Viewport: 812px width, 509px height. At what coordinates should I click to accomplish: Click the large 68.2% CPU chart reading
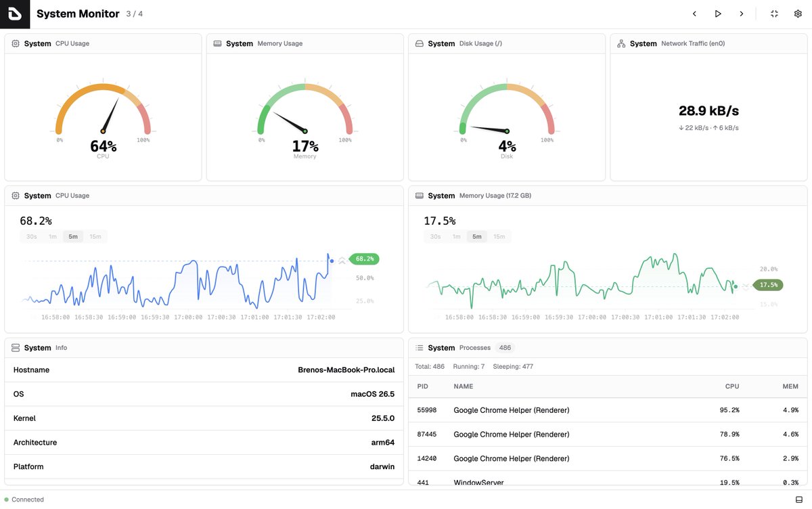[36, 221]
